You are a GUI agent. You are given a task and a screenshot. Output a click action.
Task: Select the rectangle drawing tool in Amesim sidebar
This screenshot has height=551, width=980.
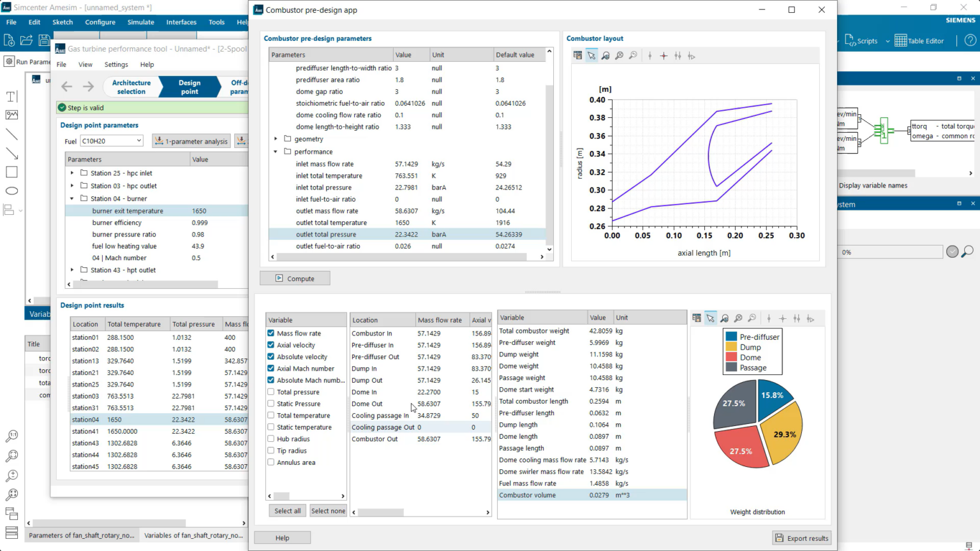click(11, 172)
